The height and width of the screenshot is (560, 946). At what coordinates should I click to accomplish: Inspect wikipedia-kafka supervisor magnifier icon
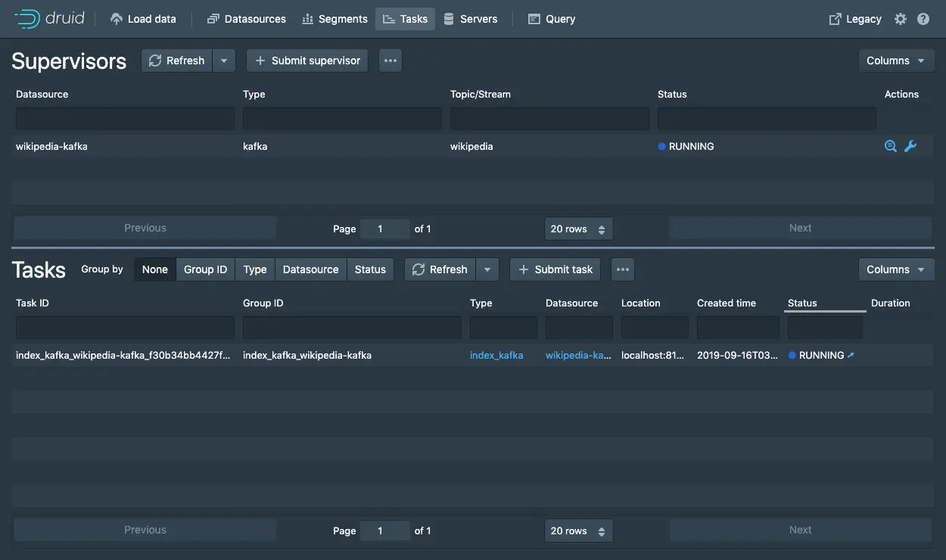891,146
